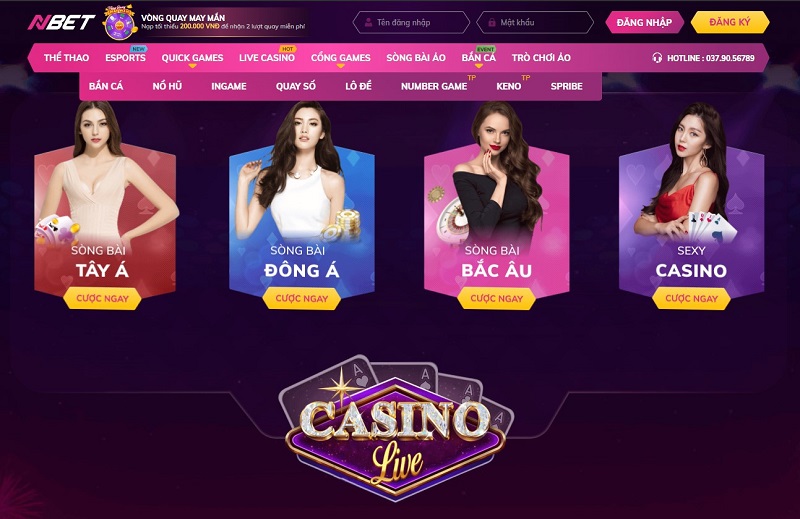
Task: Click the Đăng Nhập button
Action: point(644,22)
